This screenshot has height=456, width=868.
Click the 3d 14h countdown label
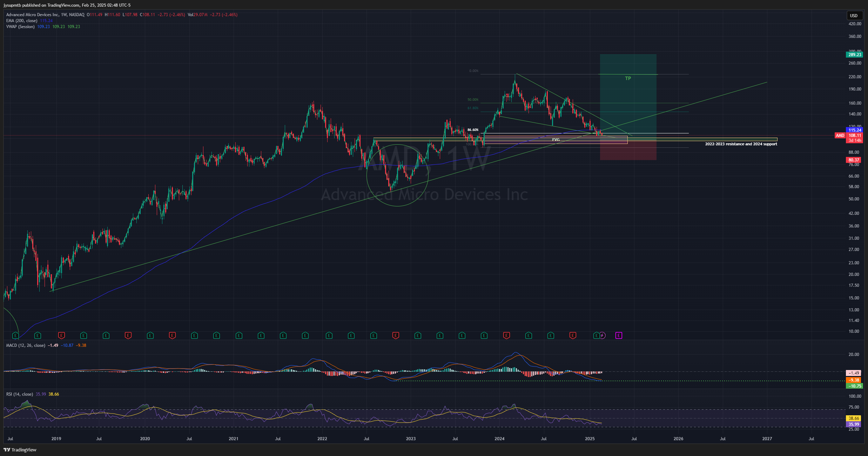point(855,140)
